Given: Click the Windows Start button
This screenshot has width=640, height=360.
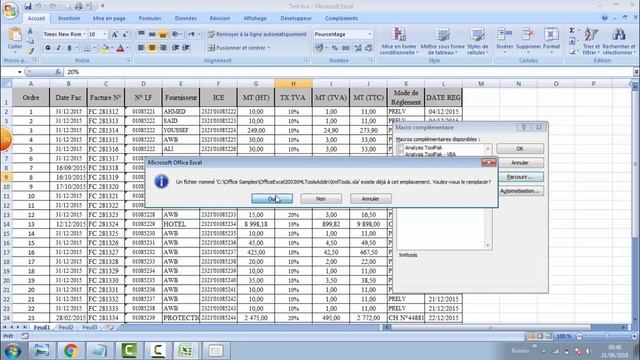Looking at the screenshot, I should coord(12,351).
